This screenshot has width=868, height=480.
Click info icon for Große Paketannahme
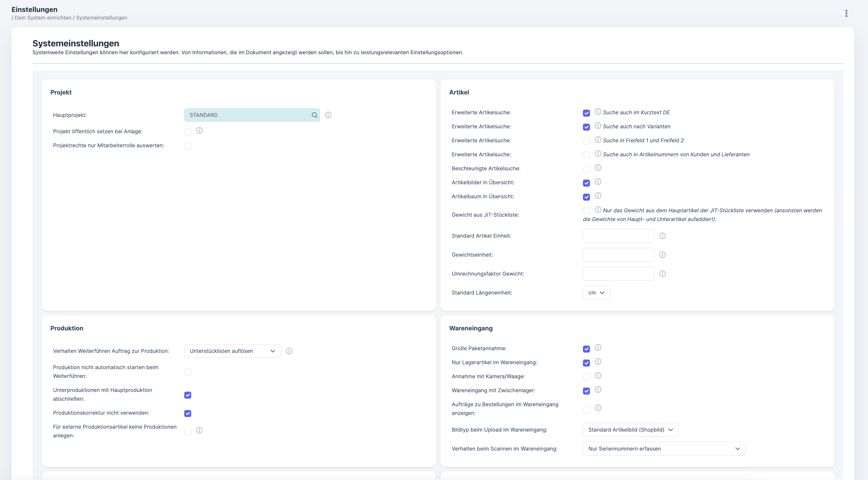(598, 348)
